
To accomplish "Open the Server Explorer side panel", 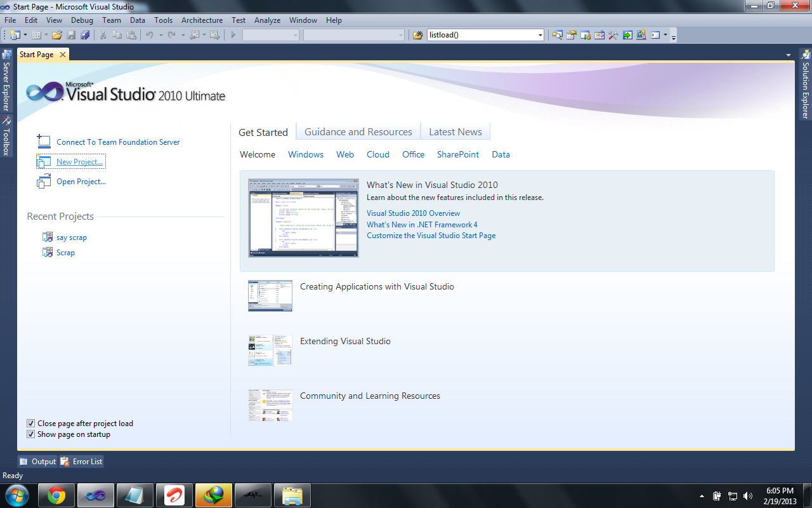I will pyautogui.click(x=6, y=81).
